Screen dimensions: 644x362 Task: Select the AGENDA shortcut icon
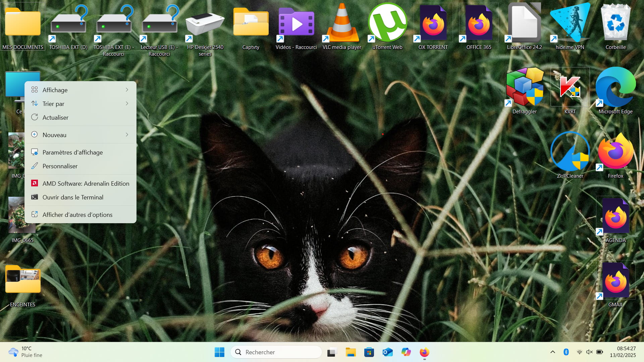pos(615,216)
